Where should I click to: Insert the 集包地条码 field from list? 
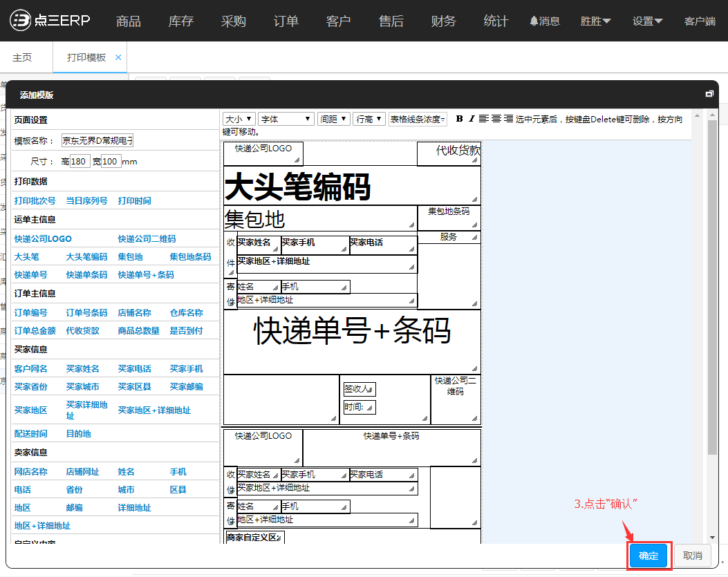(190, 256)
